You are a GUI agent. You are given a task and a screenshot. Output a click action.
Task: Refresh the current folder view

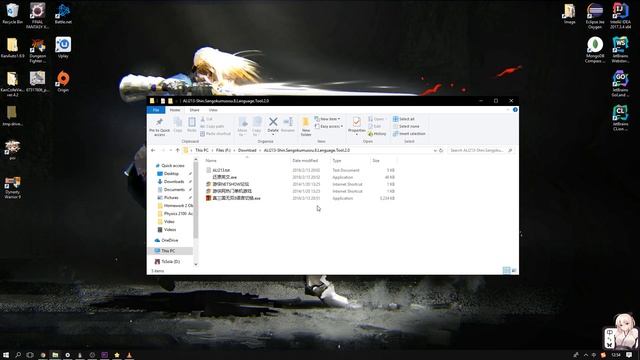(x=441, y=151)
